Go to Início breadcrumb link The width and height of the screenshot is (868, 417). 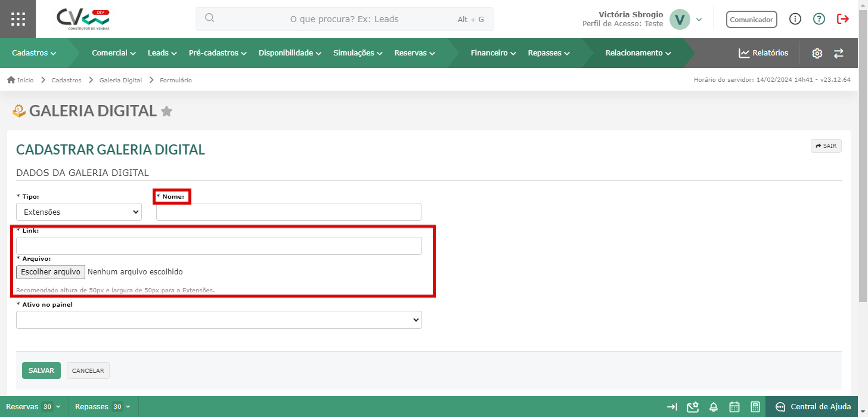[x=20, y=80]
